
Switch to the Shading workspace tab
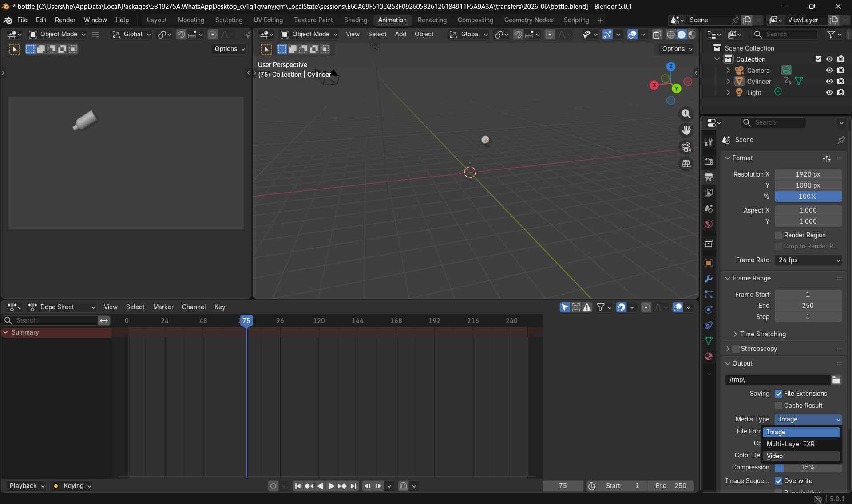(355, 20)
